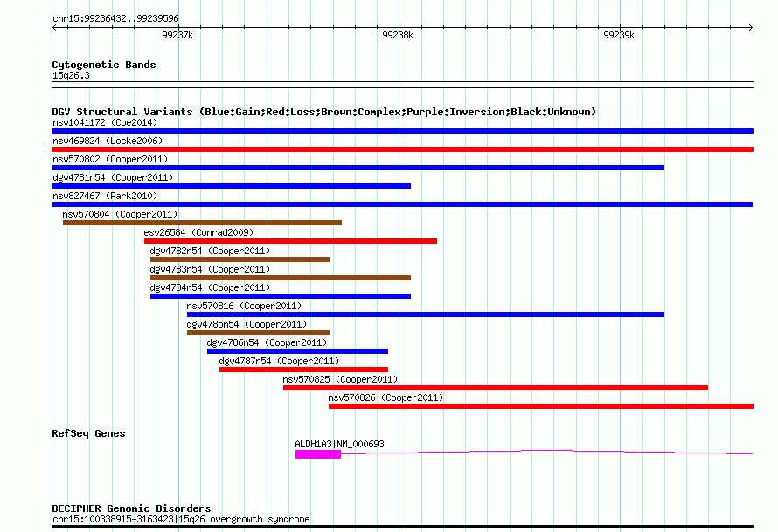778x532 pixels.
Task: Click the ALDH1A3 intron line
Action: coord(546,452)
